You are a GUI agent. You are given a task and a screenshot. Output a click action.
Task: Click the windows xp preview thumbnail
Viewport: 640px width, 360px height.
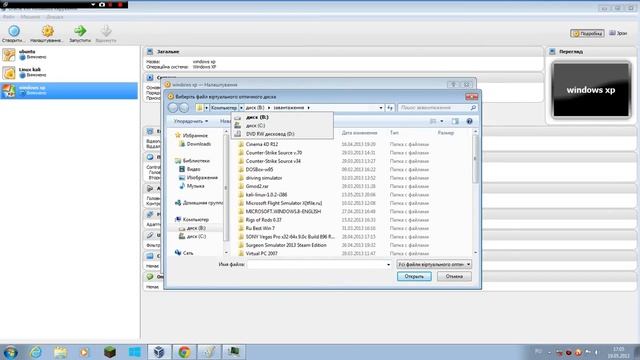(x=591, y=90)
